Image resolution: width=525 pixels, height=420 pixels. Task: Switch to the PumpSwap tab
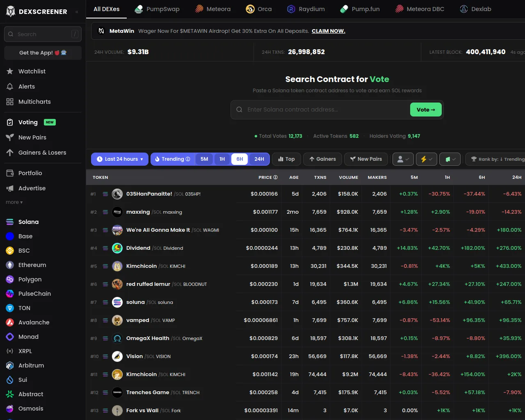pyautogui.click(x=157, y=9)
